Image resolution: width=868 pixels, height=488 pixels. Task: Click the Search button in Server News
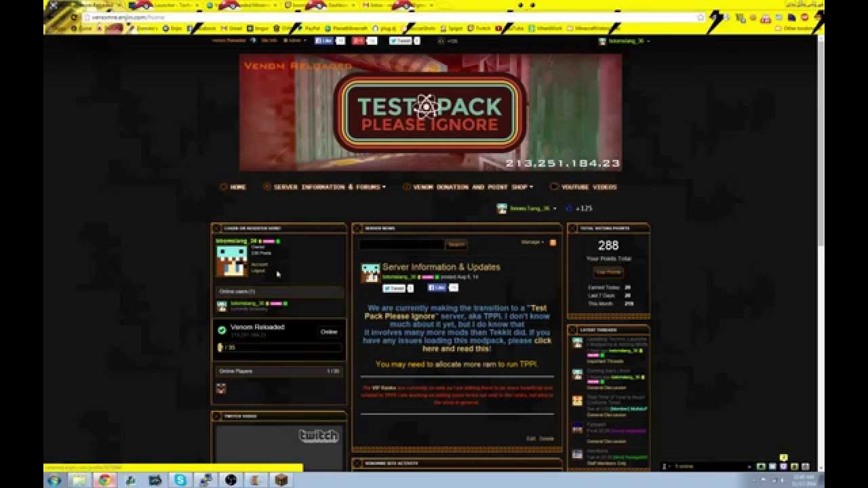point(456,244)
